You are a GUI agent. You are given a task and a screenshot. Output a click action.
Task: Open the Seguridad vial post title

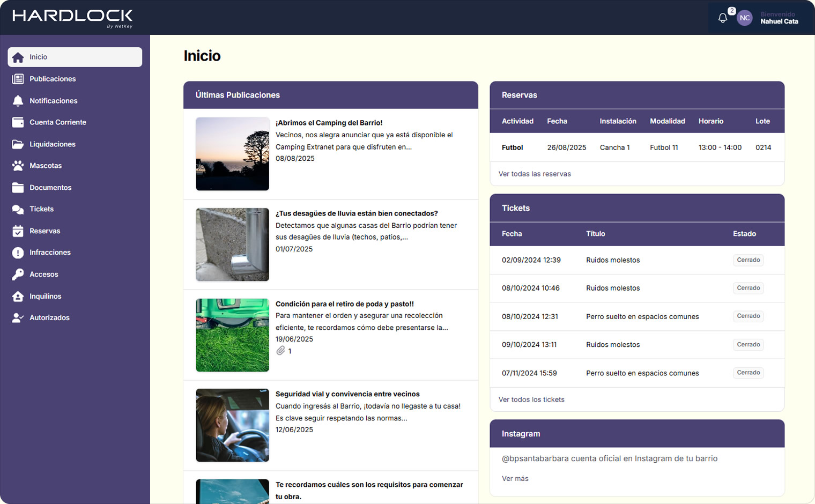(x=347, y=394)
